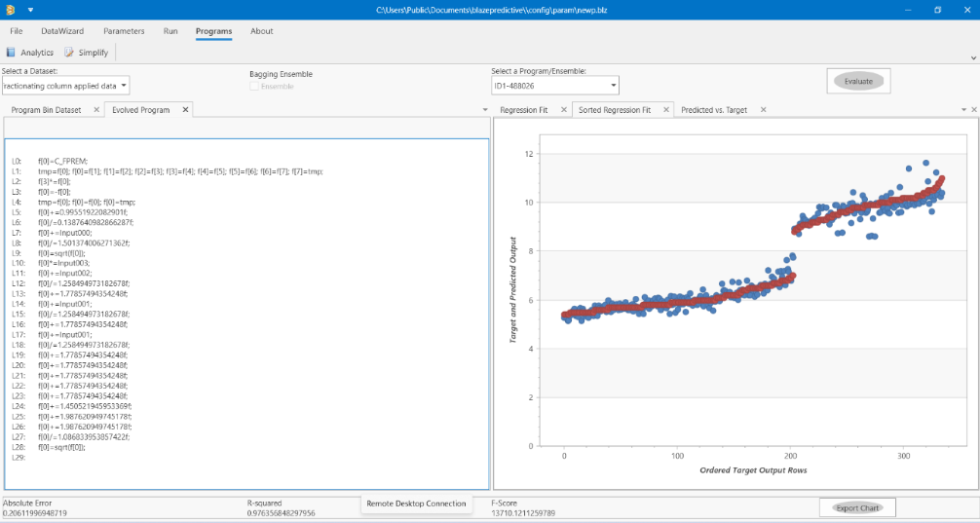Expand the ribbon collapse chevron at right
Image resolution: width=980 pixels, height=523 pixels.
[x=973, y=57]
